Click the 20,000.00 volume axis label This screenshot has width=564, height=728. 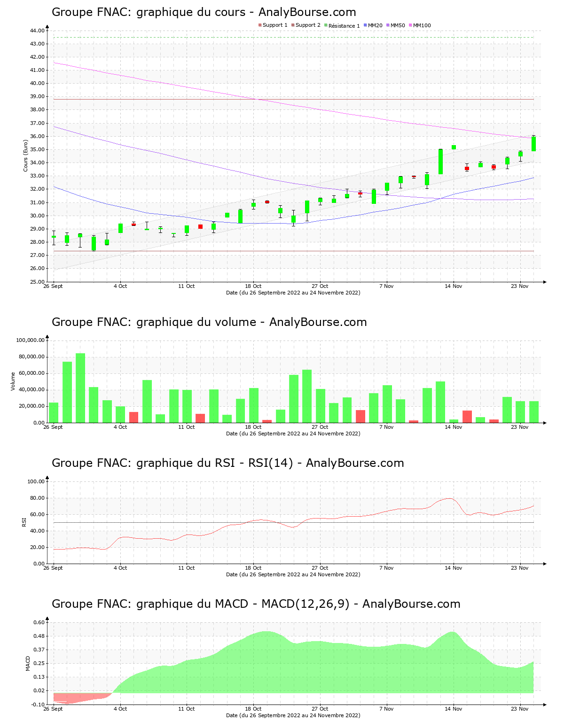[x=32, y=406]
